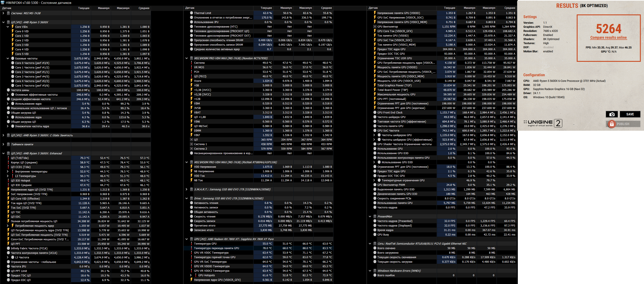Click the circle icon beside Thermal Limit sensor

click(192, 13)
